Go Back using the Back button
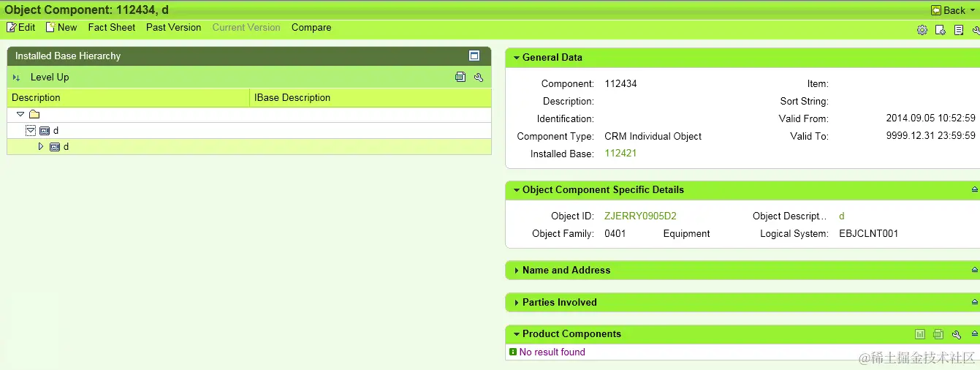980x370 pixels. click(x=948, y=10)
